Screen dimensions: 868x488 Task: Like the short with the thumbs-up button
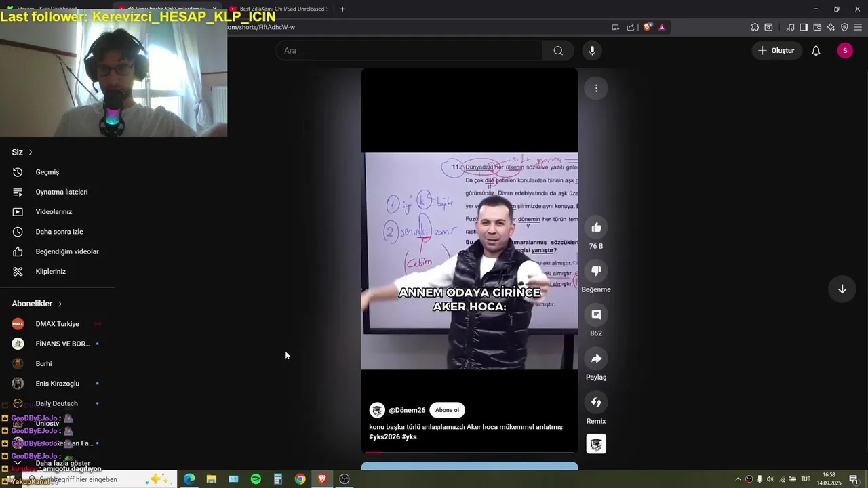pyautogui.click(x=596, y=227)
